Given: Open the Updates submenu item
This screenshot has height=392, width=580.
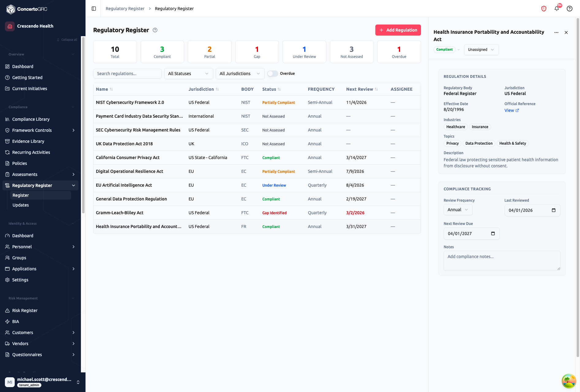Looking at the screenshot, I should (x=40, y=205).
